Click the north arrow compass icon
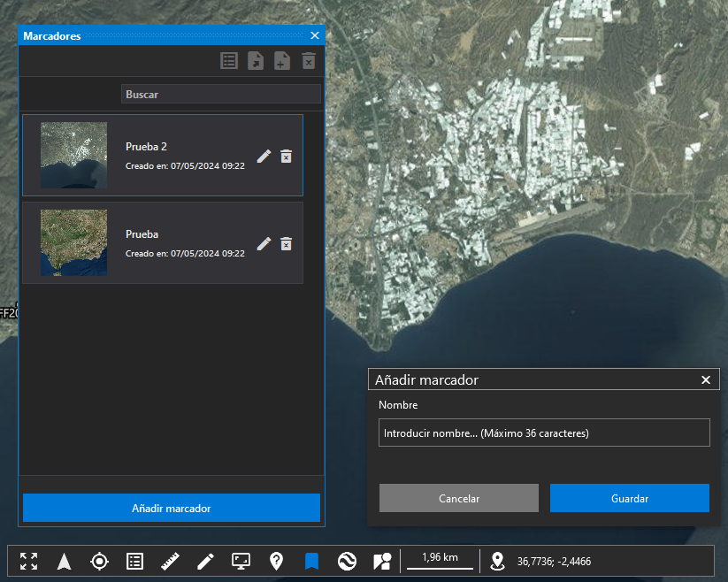 click(64, 561)
